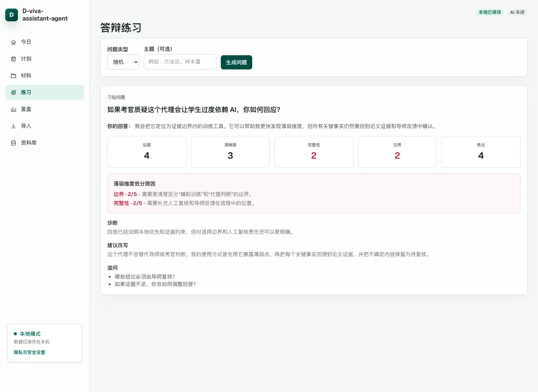
Task: Click the download icon beside 导入
Action: click(13, 126)
